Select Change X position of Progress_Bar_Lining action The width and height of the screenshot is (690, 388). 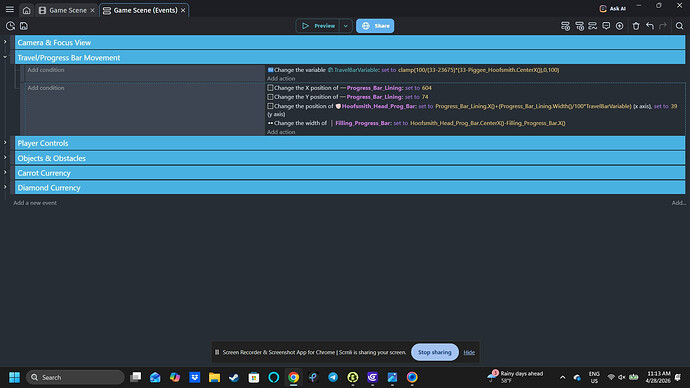pos(349,88)
